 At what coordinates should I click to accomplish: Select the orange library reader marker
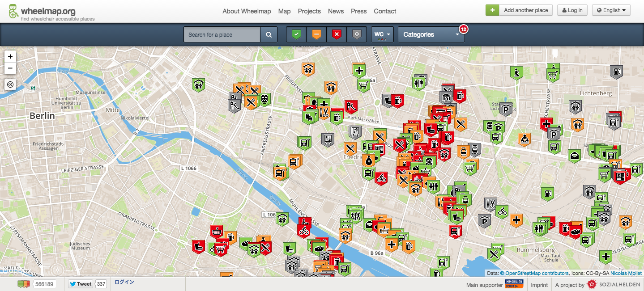tap(524, 139)
